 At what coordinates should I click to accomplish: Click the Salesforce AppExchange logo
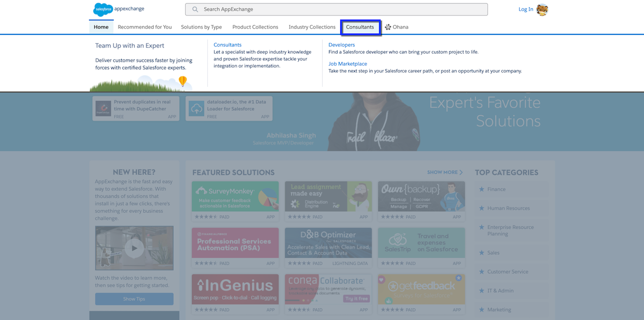[119, 9]
